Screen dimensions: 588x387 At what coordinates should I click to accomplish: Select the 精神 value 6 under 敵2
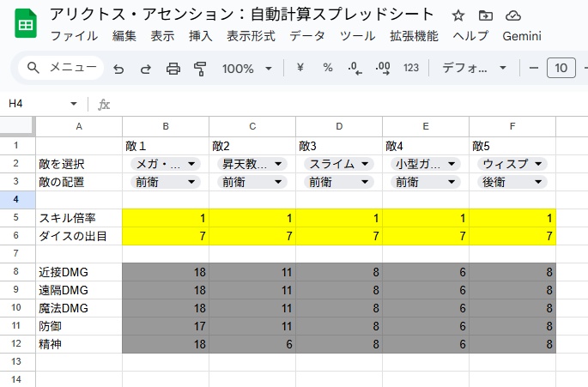pyautogui.click(x=252, y=344)
